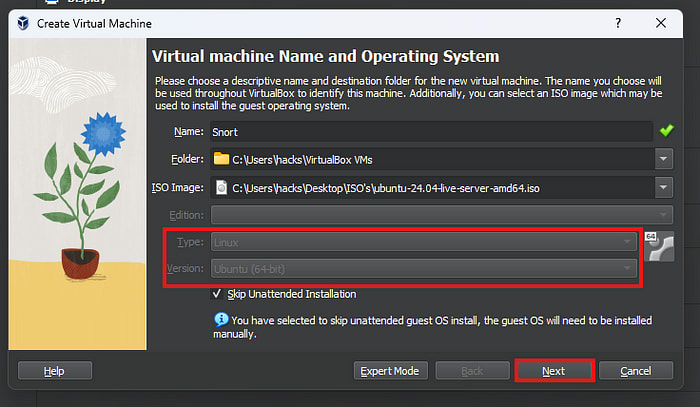Click the yellow folder icon in Folder field
Image resolution: width=700 pixels, height=407 pixels.
pos(221,159)
